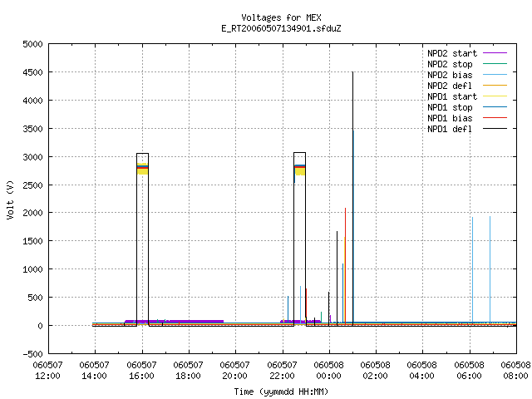Image resolution: width=532 pixels, height=399 pixels.
Task: Click the 'NPD2 defl' legend label
Action: [450, 86]
